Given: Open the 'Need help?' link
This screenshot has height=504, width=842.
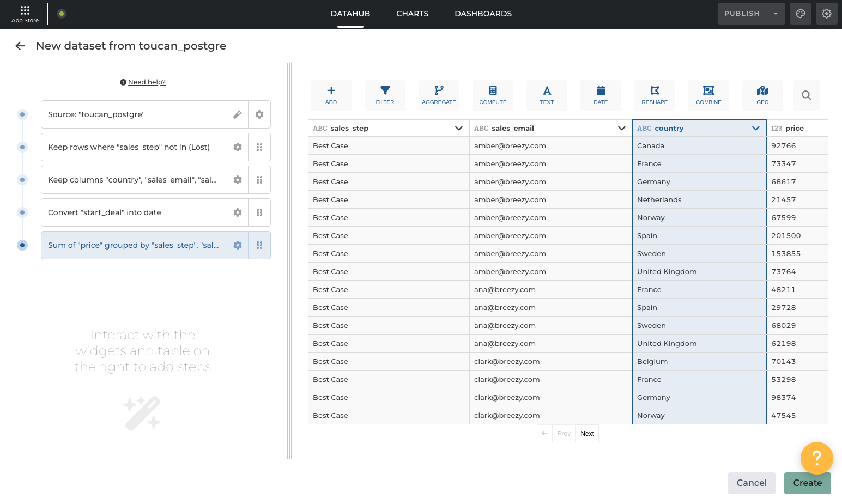Looking at the screenshot, I should [x=147, y=82].
